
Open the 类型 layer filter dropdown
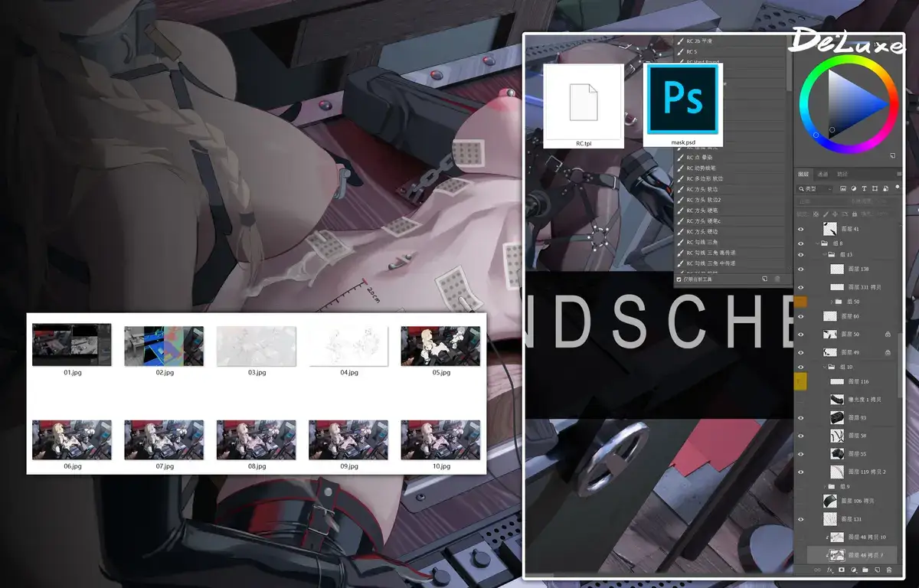point(815,188)
